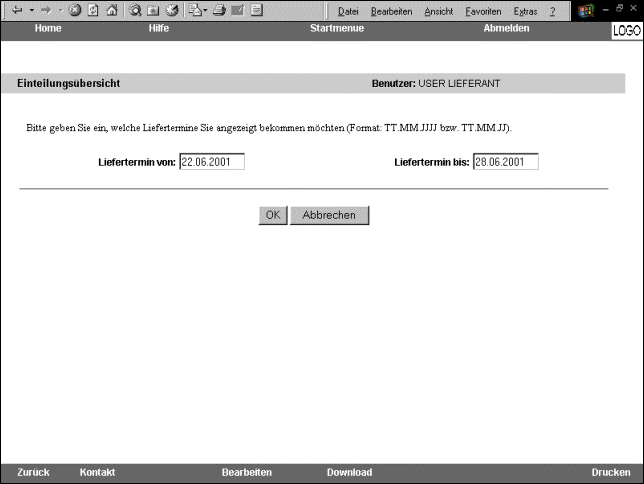Viewport: 644px width, 484px height.
Task: Click the browser Forward arrow
Action: point(46,10)
